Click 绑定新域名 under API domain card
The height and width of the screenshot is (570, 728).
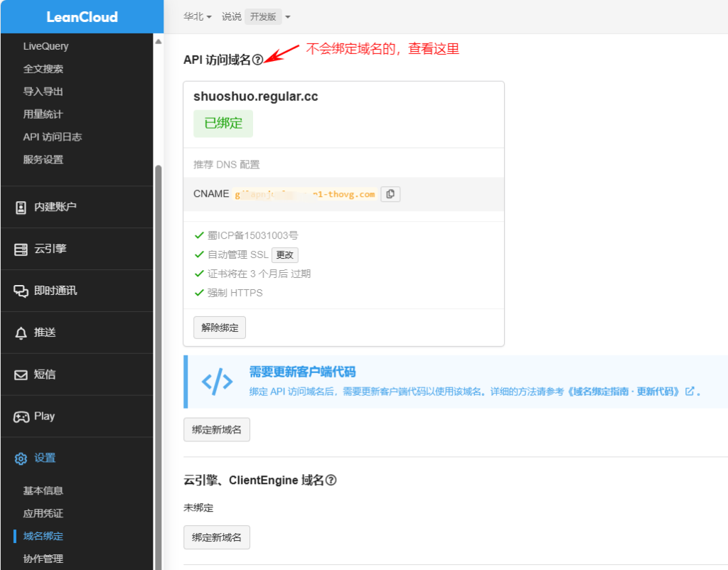click(217, 430)
